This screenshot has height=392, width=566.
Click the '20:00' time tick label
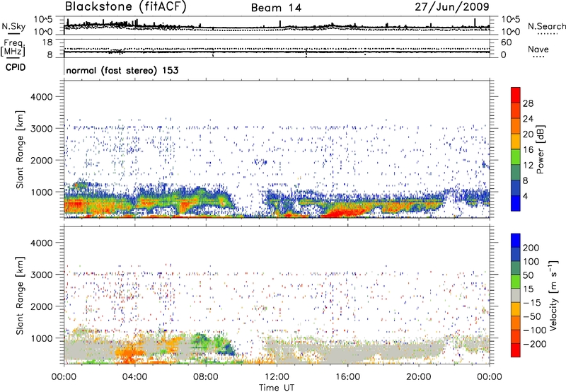418,377
